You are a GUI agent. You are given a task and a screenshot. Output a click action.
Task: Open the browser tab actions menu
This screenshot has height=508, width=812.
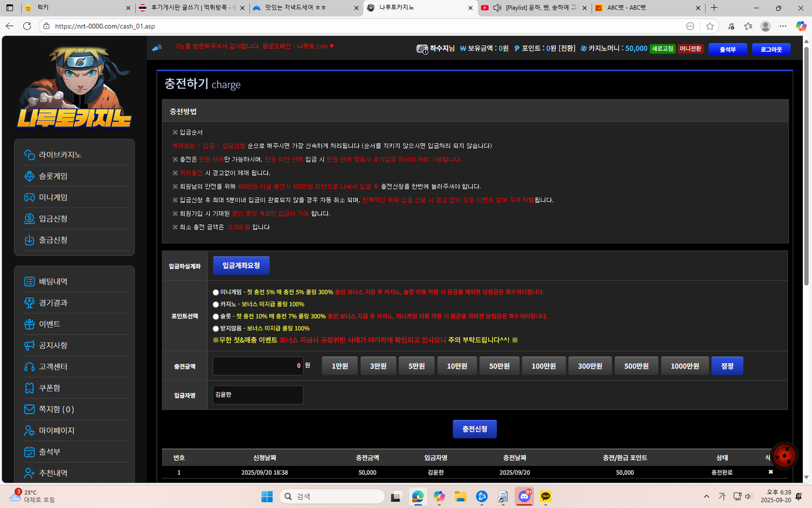pos(10,8)
